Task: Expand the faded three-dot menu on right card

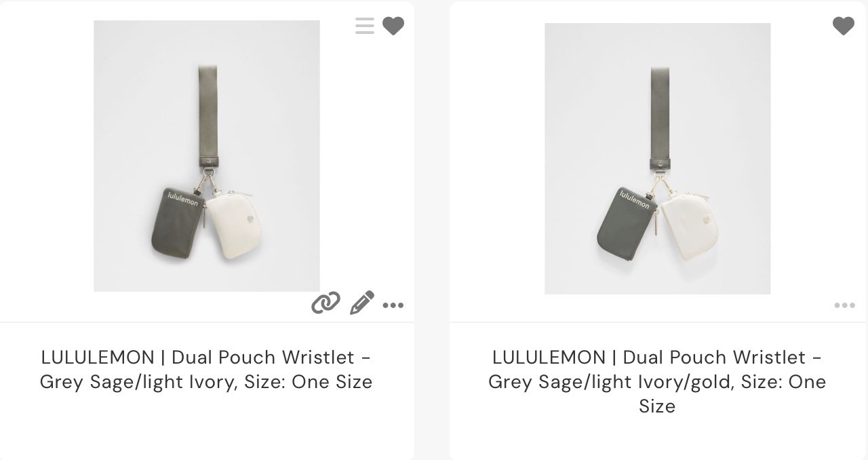Action: [844, 305]
